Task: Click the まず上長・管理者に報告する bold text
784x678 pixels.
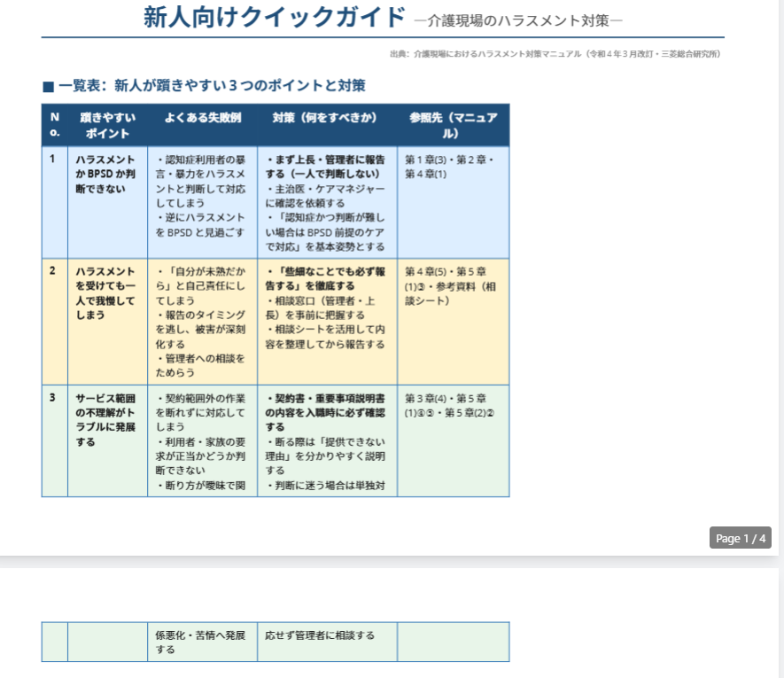Action: (325, 167)
